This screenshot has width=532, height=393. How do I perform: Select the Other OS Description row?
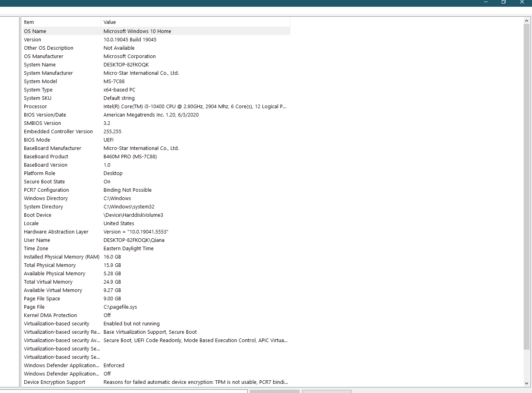tap(156, 48)
